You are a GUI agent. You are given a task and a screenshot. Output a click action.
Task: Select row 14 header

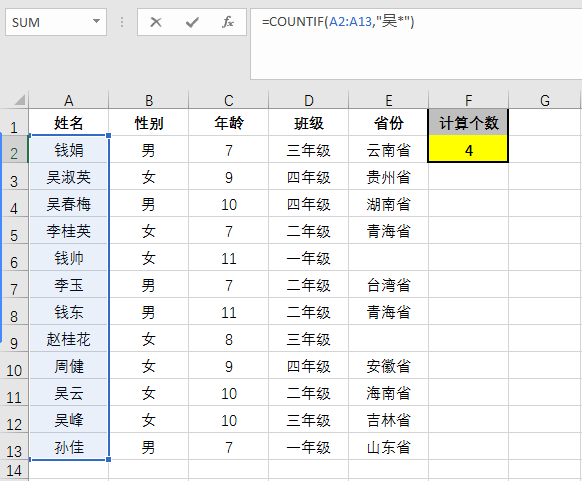point(14,470)
